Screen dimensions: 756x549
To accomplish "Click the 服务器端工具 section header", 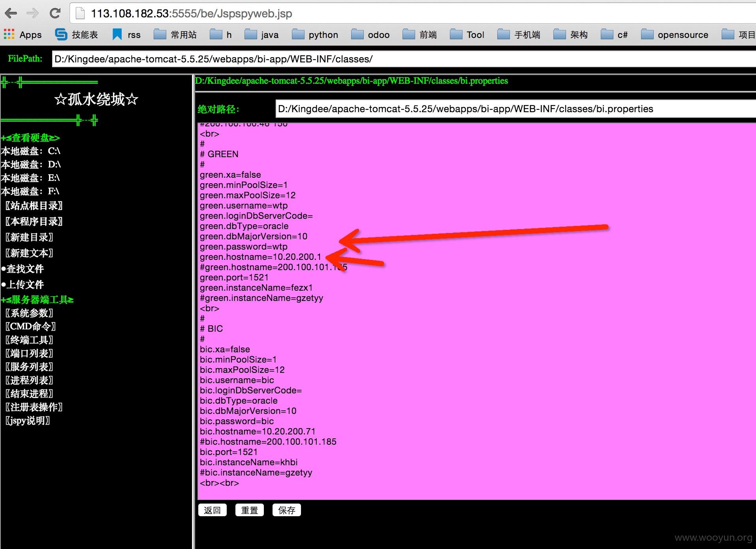I will [37, 300].
